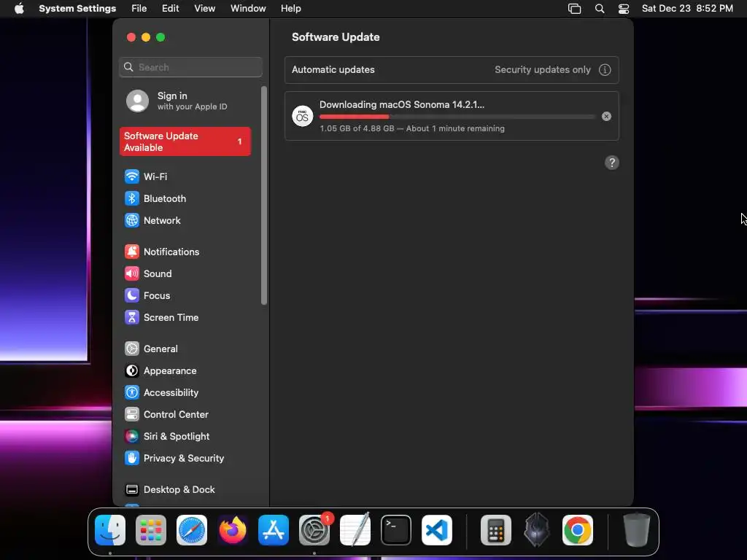The width and height of the screenshot is (747, 560).
Task: Click the info icon next to Security updates only
Action: tap(605, 70)
